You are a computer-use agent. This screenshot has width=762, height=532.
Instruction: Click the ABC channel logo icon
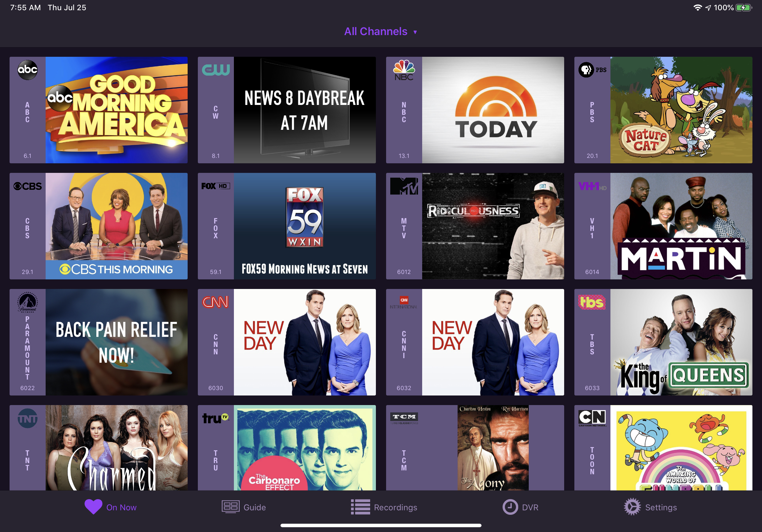click(x=27, y=70)
